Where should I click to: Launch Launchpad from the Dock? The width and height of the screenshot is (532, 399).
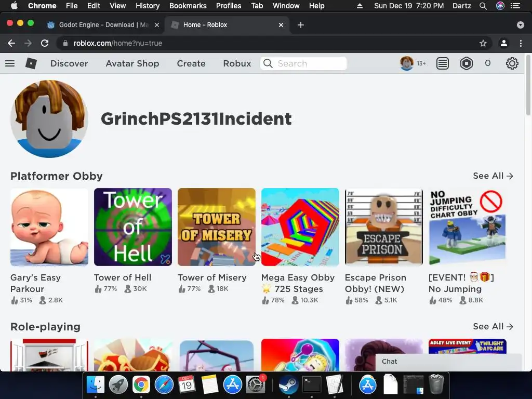pyautogui.click(x=118, y=385)
